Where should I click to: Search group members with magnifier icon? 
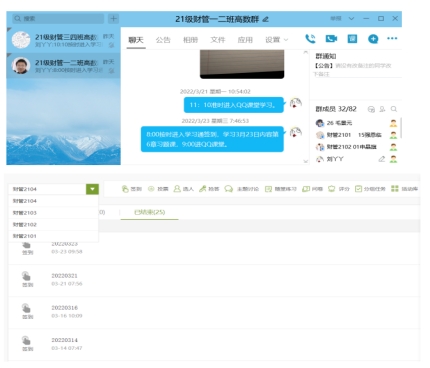coord(394,109)
